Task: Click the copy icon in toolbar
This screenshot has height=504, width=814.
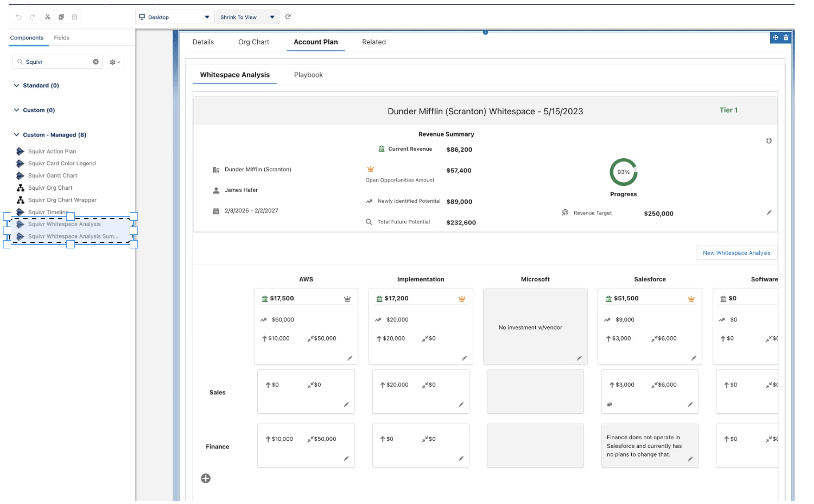Action: point(61,17)
